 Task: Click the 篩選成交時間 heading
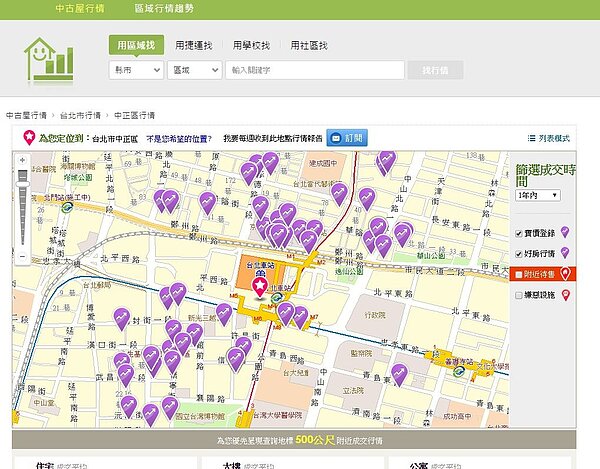pyautogui.click(x=545, y=175)
